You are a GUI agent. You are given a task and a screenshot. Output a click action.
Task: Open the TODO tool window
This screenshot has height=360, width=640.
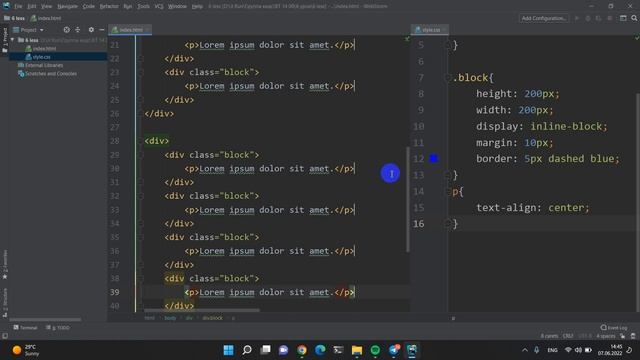tap(58, 328)
